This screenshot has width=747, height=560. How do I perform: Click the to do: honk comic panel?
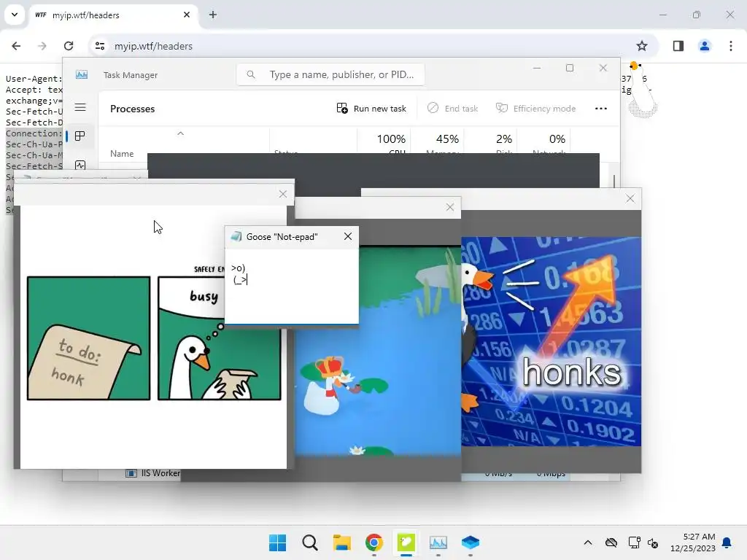coord(88,338)
